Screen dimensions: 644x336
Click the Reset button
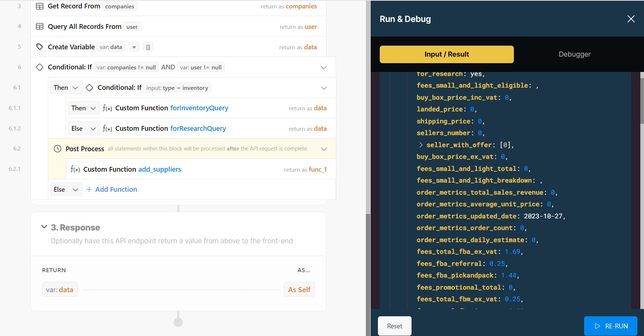pos(394,326)
